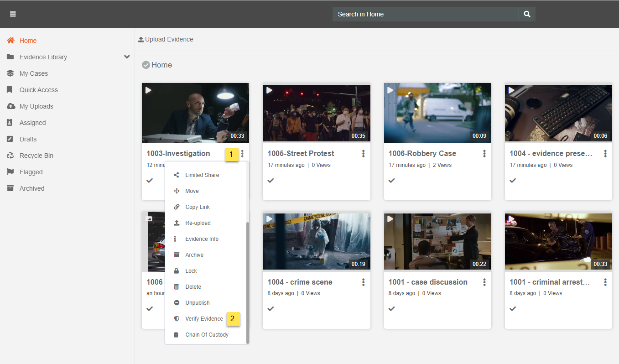
Task: Click the hamburger menu icon
Action: pos(13,14)
